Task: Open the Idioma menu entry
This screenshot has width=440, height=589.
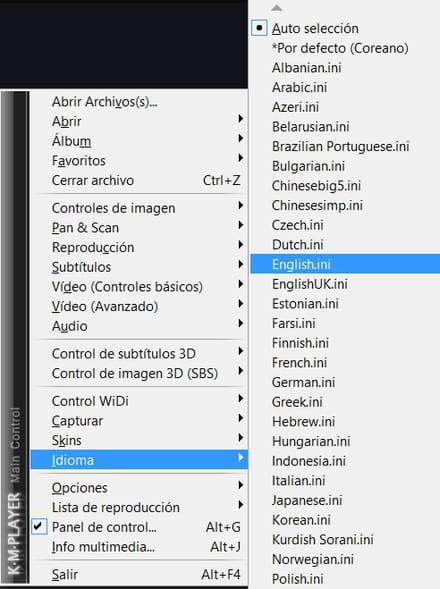Action: pyautogui.click(x=139, y=460)
